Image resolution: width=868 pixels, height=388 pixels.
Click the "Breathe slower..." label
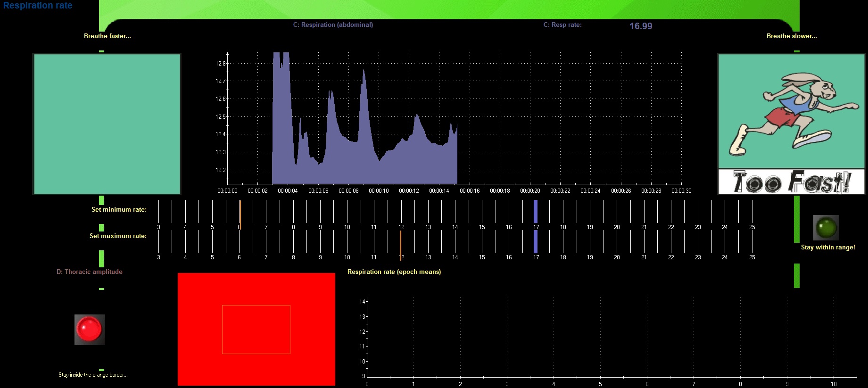pyautogui.click(x=792, y=36)
